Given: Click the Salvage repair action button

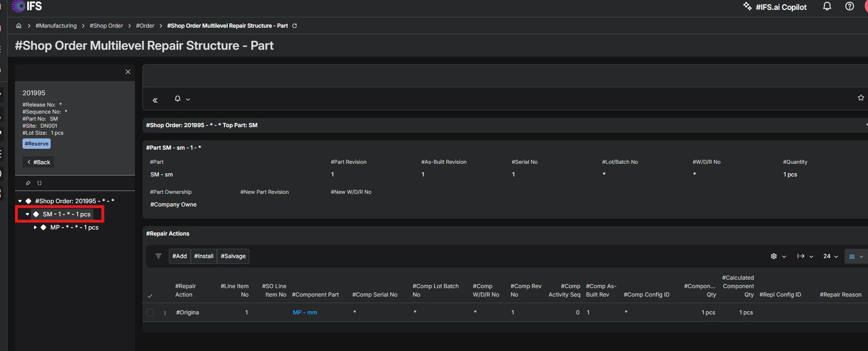Looking at the screenshot, I should click(233, 256).
